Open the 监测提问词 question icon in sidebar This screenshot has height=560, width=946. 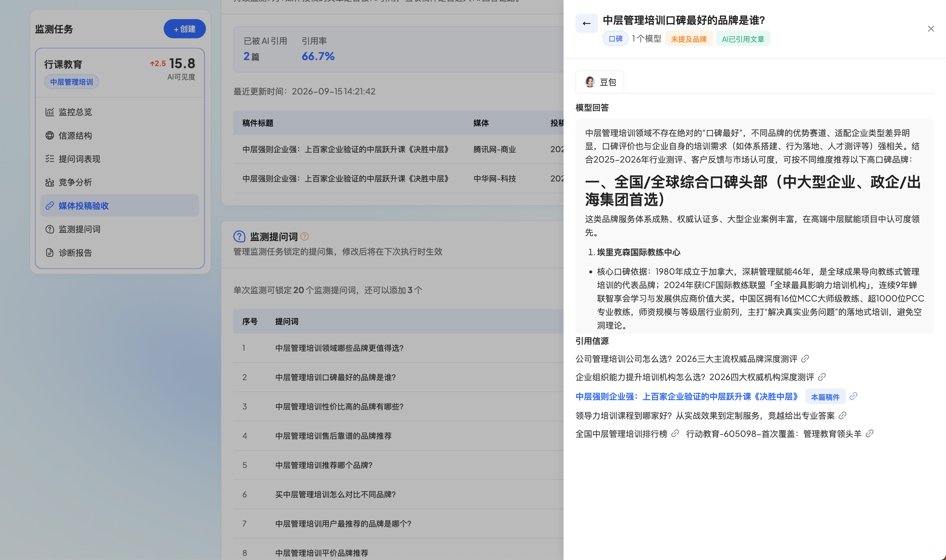pyautogui.click(x=49, y=229)
